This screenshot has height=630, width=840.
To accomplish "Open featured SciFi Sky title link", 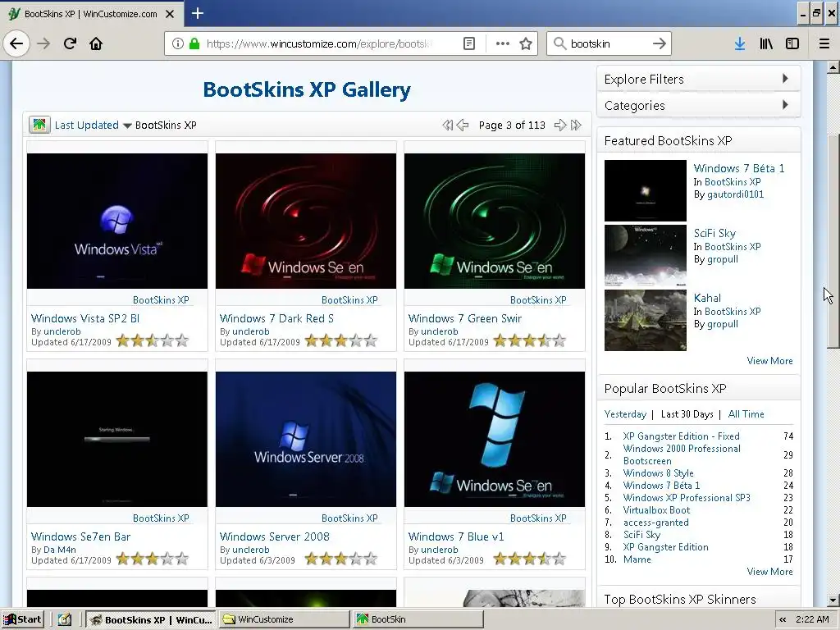I will [x=714, y=233].
